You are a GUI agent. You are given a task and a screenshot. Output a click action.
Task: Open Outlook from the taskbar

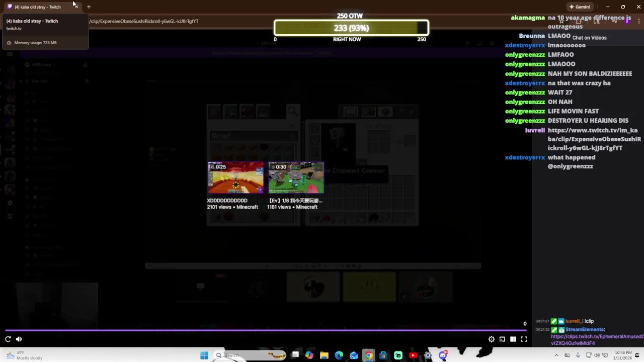click(x=354, y=355)
